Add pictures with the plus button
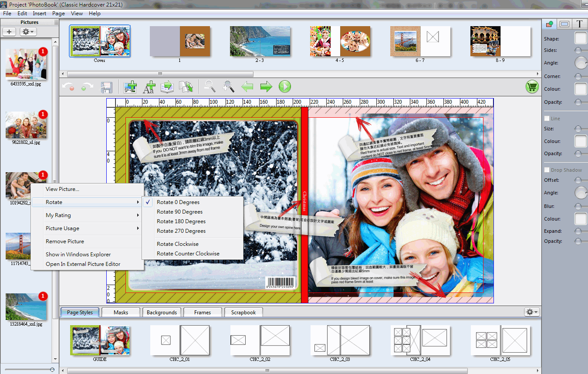Image resolution: width=588 pixels, height=374 pixels. tap(9, 31)
